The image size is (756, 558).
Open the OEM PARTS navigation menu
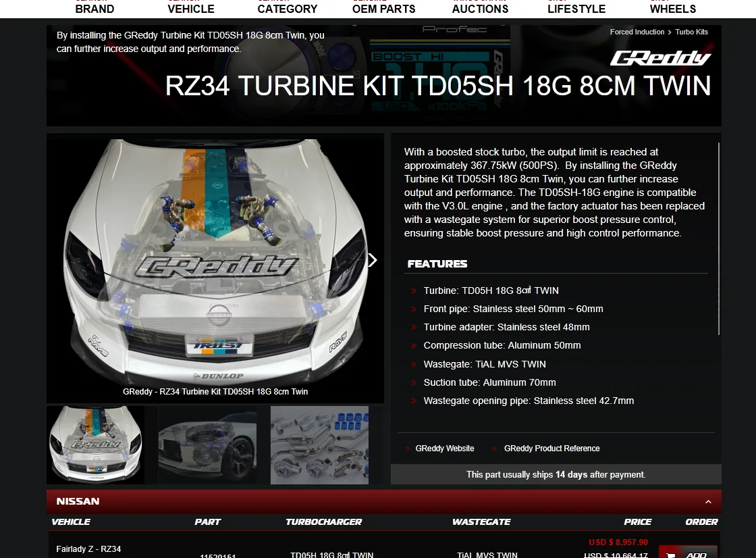point(384,9)
